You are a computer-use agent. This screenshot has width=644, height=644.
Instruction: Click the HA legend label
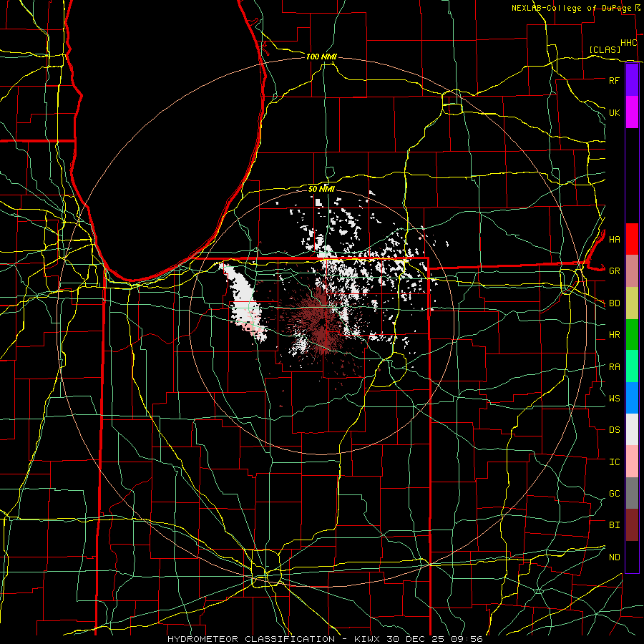(x=614, y=239)
